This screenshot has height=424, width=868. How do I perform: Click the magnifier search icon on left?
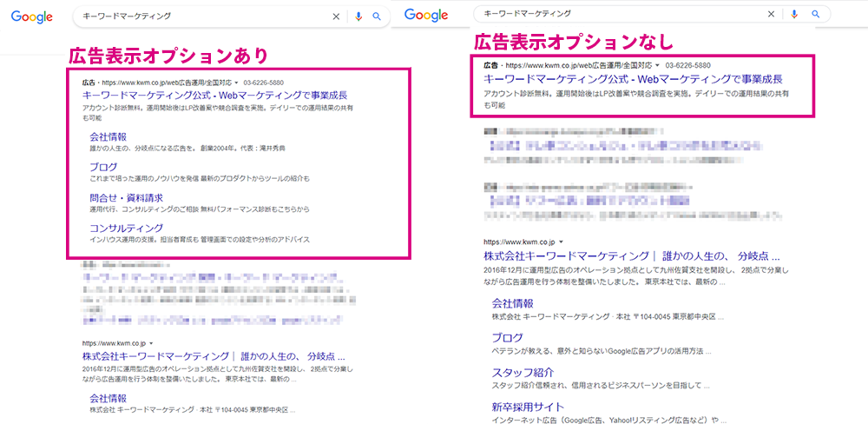click(377, 17)
